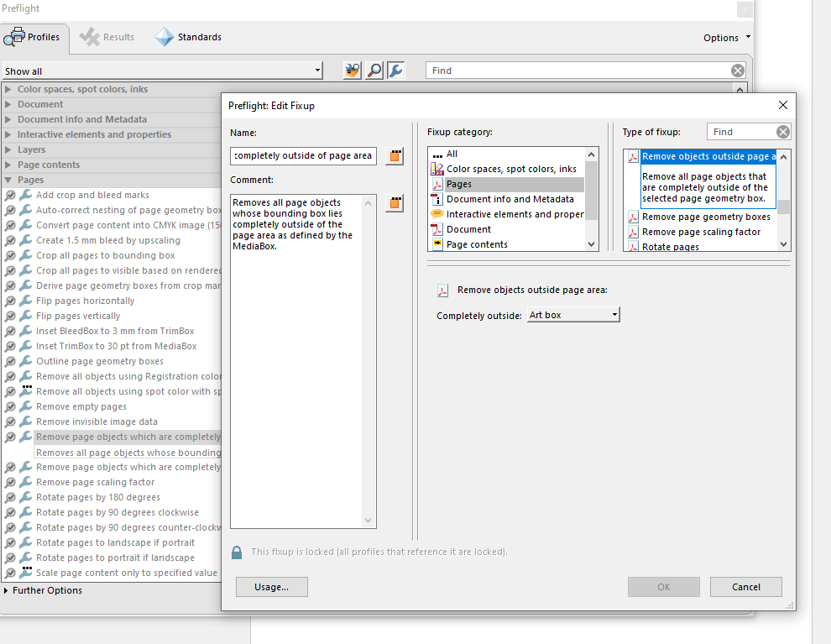Open the Completely outside Art box dropdown
The width and height of the screenshot is (831, 644).
[573, 315]
